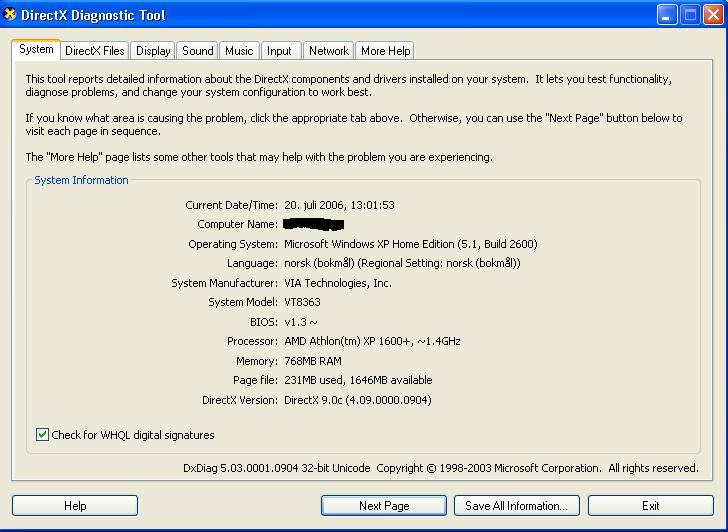This screenshot has height=532, width=728.
Task: Click the date value '20. juli 2006, 13:01:53'
Action: [339, 205]
